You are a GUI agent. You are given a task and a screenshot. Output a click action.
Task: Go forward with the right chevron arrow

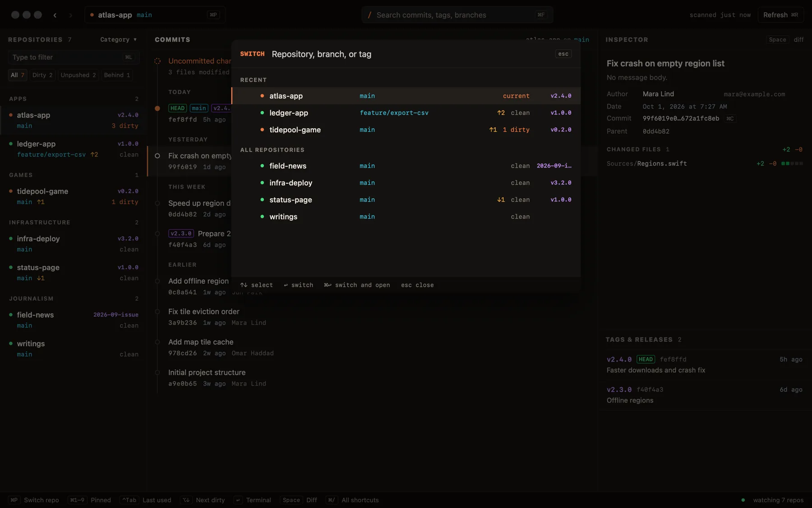click(x=70, y=15)
